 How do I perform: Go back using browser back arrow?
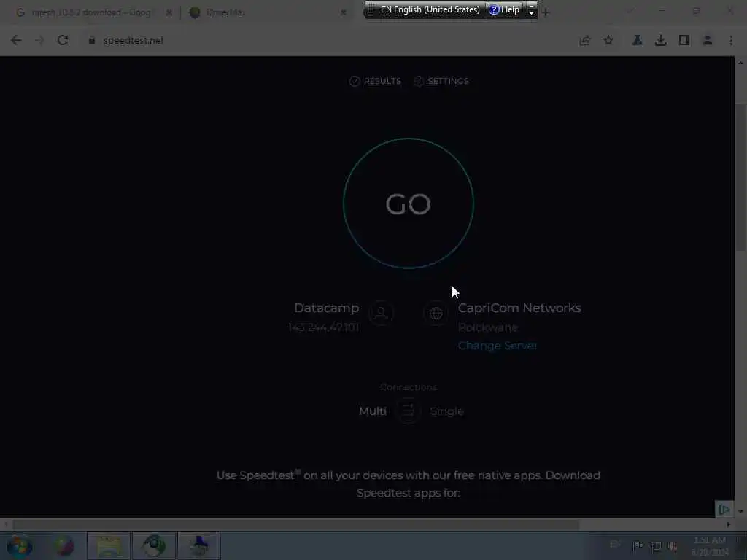point(16,41)
